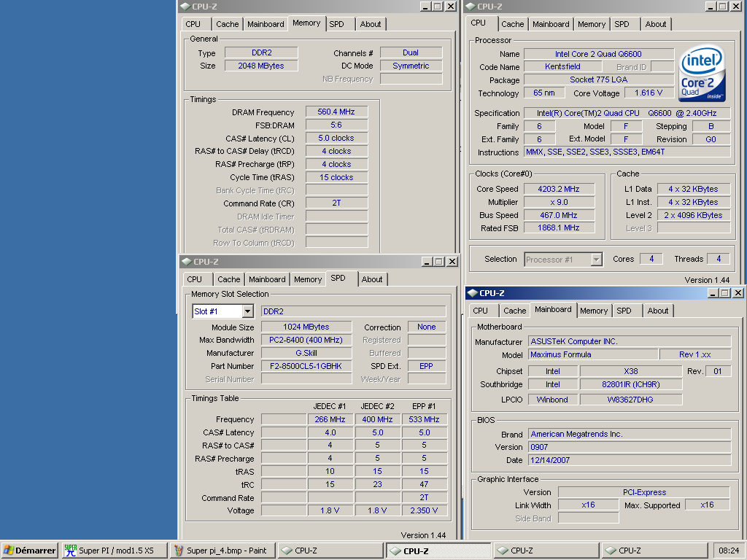
Task: Open the Mainboard tab in the CPU window
Action: (551, 24)
